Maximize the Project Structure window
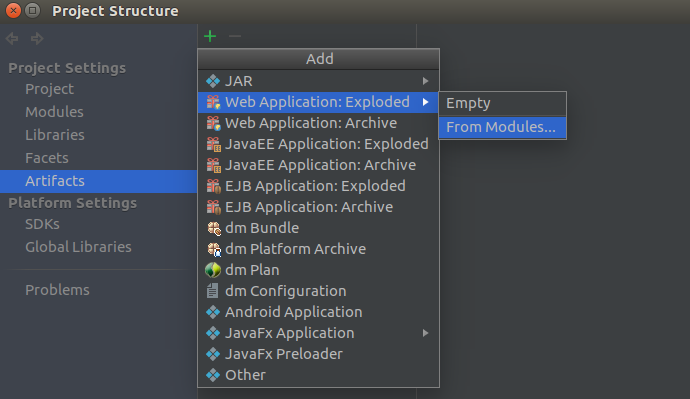Viewport: 690px width, 399px height. pyautogui.click(x=32, y=10)
